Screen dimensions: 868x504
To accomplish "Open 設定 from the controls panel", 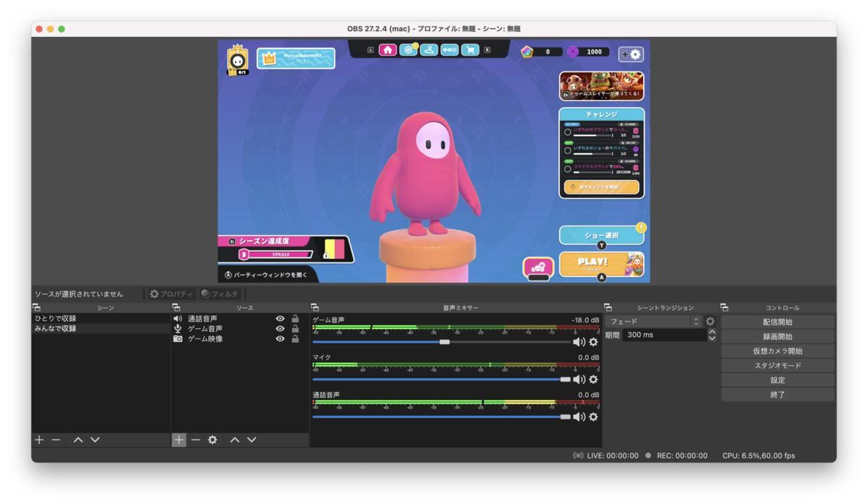I will point(778,380).
